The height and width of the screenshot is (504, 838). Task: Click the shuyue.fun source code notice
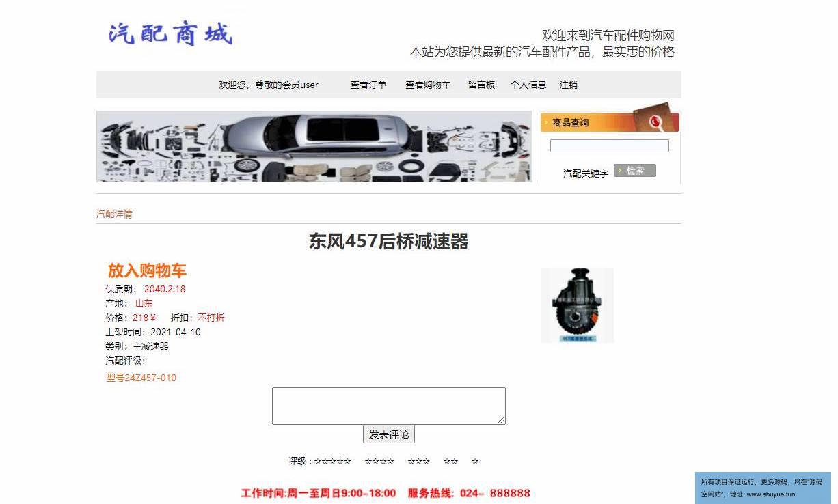(x=763, y=488)
